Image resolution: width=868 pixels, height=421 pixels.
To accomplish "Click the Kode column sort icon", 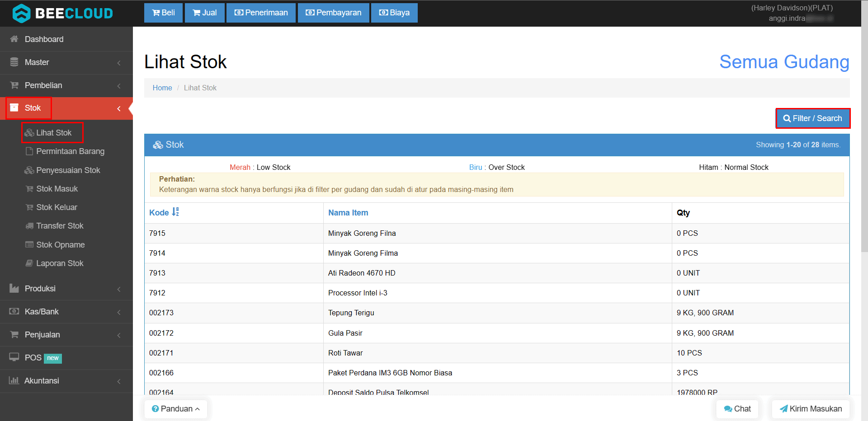I will tap(175, 212).
